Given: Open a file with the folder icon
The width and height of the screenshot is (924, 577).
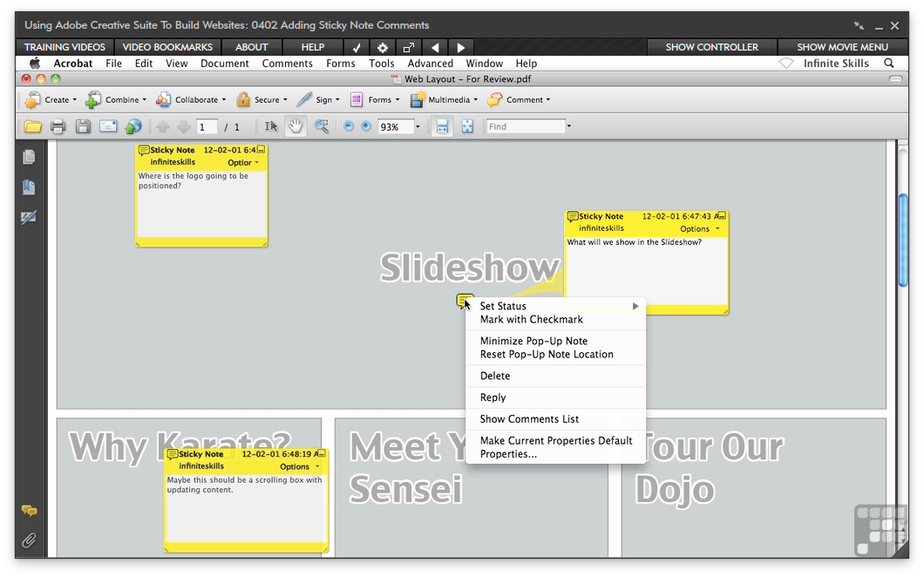Looking at the screenshot, I should [32, 126].
